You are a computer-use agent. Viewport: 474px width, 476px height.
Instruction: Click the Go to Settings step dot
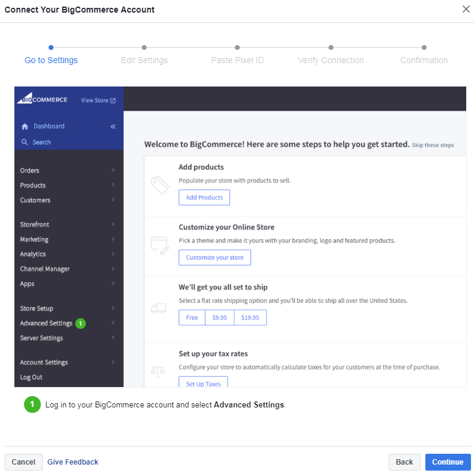coord(51,47)
